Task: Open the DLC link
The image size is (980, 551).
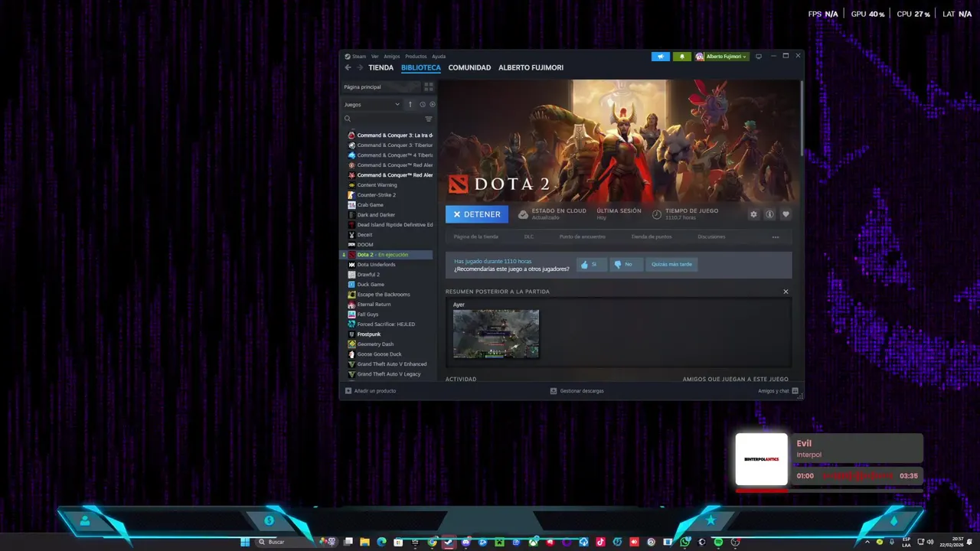Action: (x=529, y=236)
